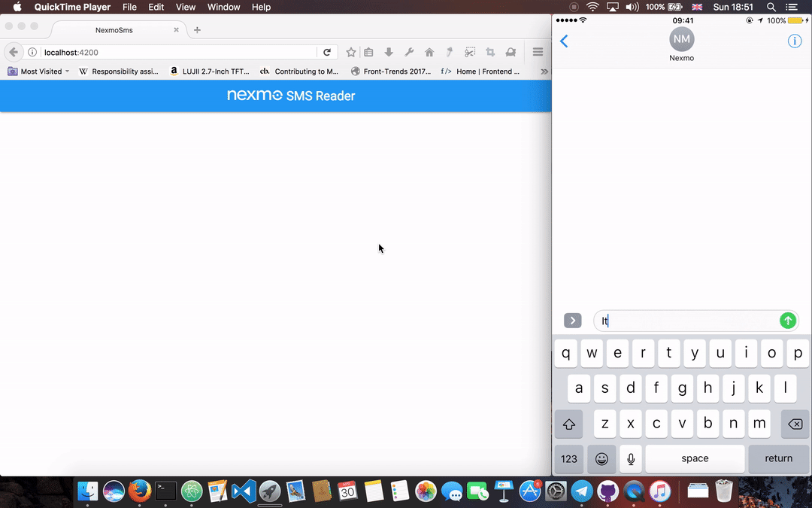Open conversation info icon on phone
This screenshot has height=508, width=812.
tap(795, 41)
